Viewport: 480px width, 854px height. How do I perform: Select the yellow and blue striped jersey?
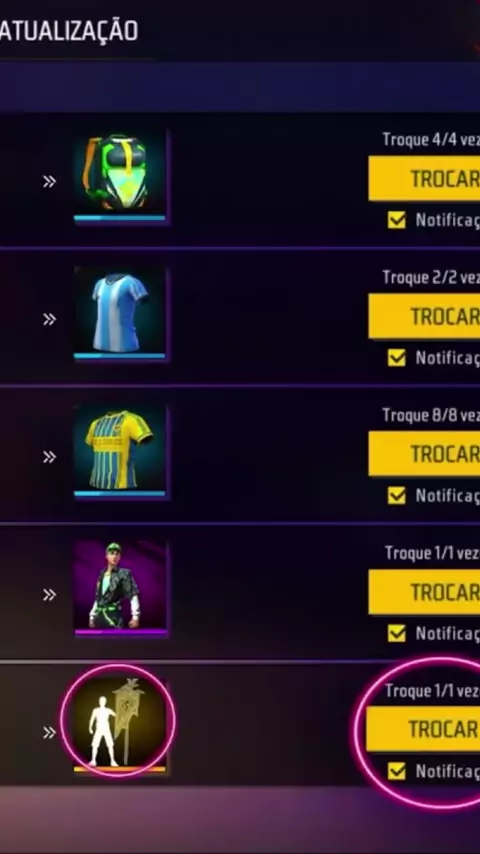pyautogui.click(x=120, y=452)
